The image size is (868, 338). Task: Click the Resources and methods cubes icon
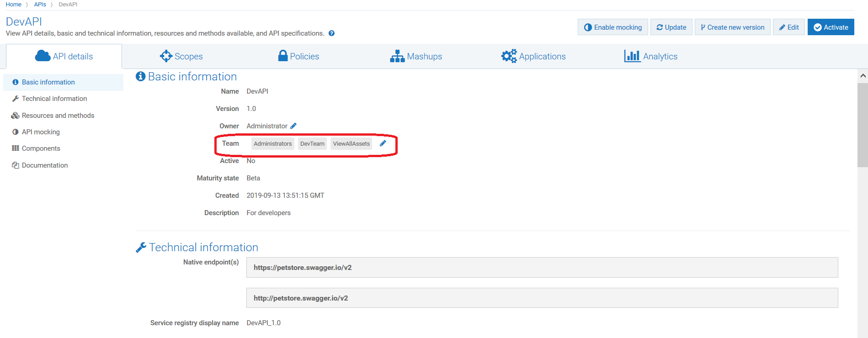[x=15, y=116]
